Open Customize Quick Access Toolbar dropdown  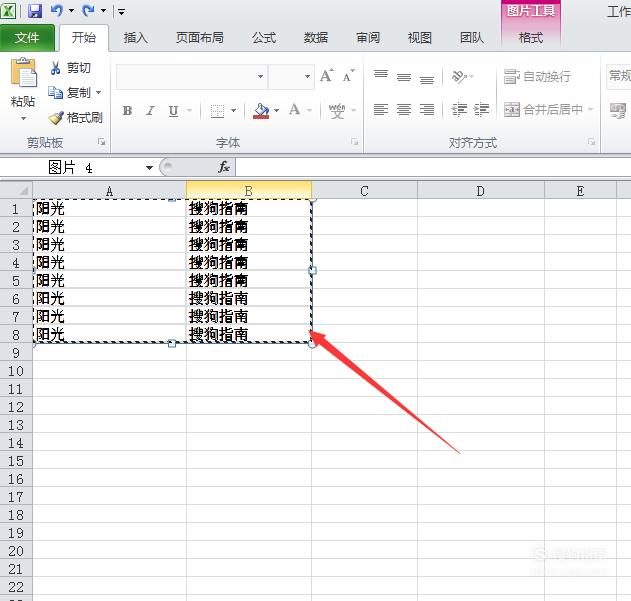[121, 11]
